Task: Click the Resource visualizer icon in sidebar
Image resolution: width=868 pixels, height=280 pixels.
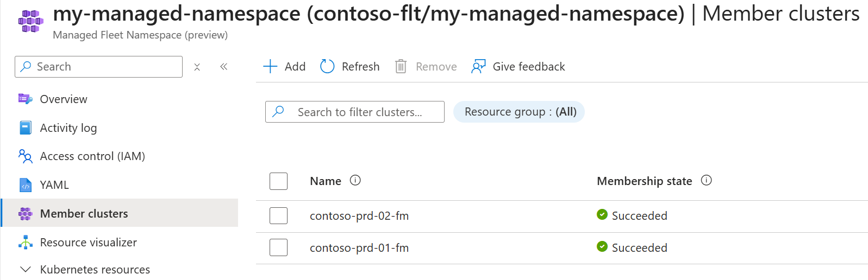Action: [26, 243]
